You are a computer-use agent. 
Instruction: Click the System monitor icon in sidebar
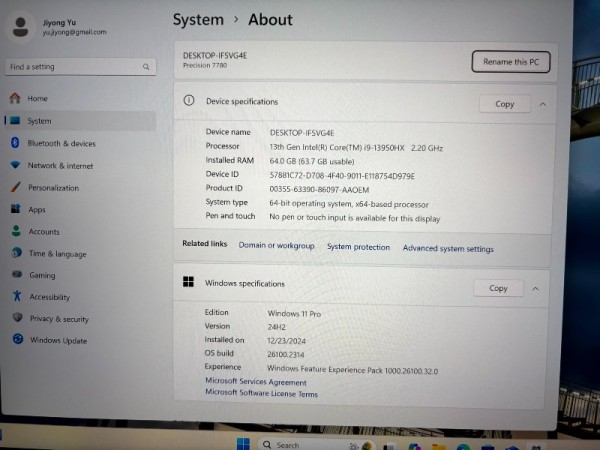15,121
